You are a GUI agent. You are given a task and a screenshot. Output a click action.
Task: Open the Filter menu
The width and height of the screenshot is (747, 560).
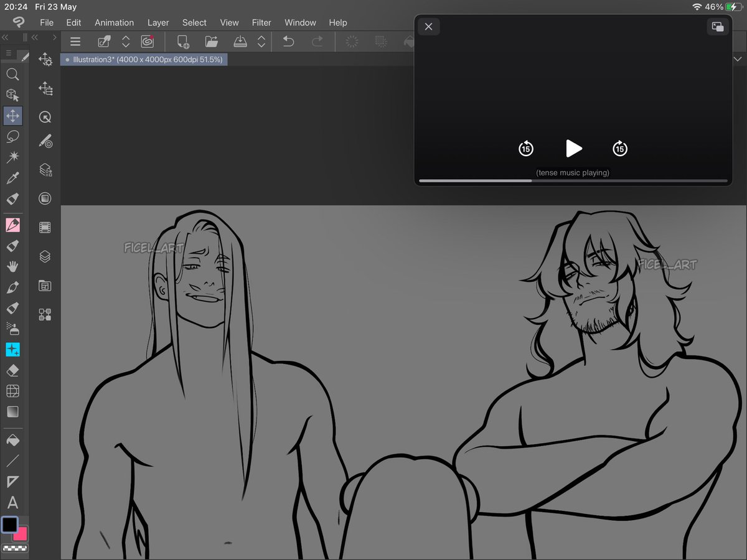[x=261, y=22]
